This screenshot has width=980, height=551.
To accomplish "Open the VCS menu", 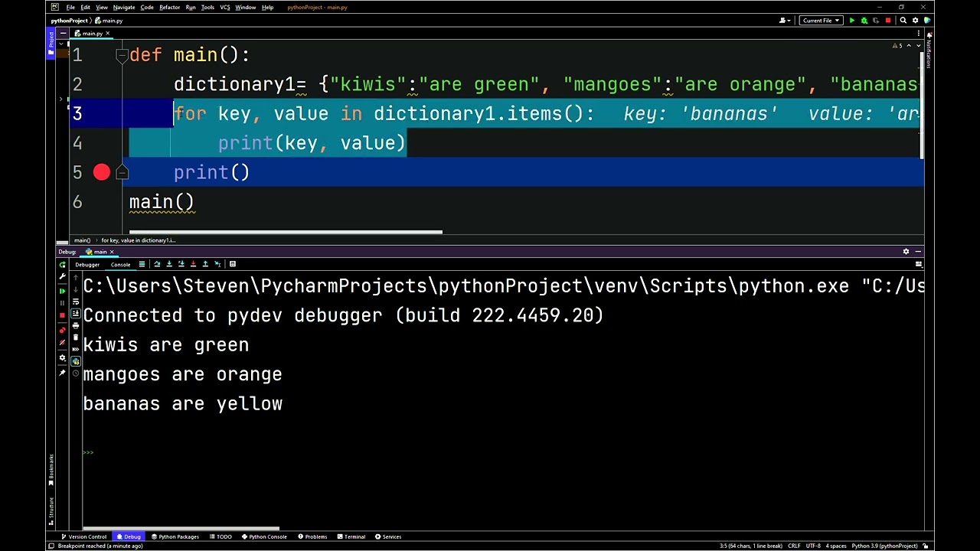I will (225, 8).
